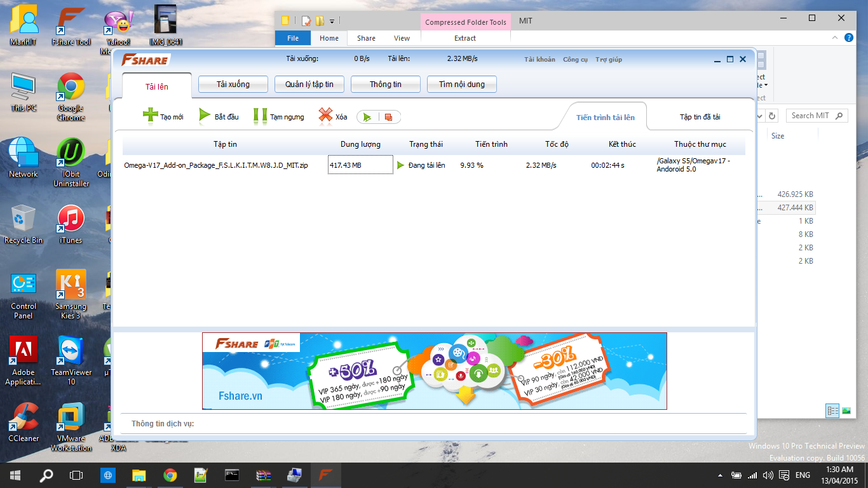Open the View ribbon tab in Explorer

[x=402, y=38]
